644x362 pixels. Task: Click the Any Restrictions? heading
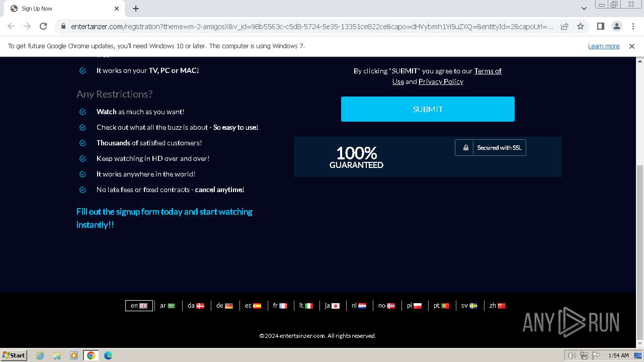pyautogui.click(x=114, y=94)
